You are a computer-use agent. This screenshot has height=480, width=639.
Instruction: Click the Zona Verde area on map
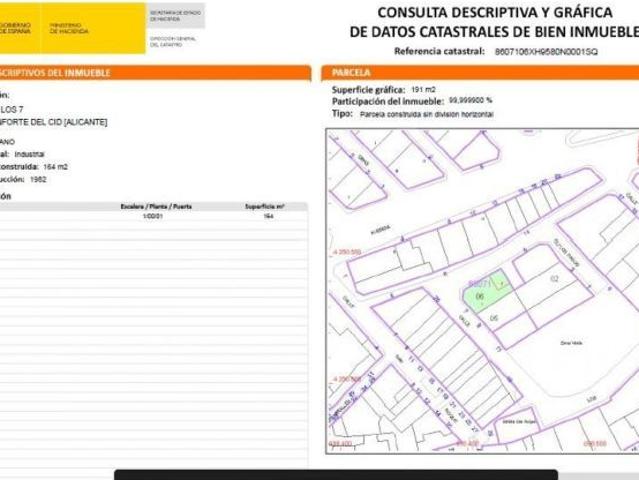point(569,343)
